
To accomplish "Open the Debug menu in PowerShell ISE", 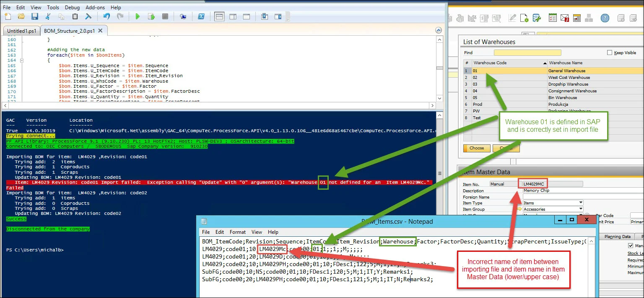I will 72,7.
